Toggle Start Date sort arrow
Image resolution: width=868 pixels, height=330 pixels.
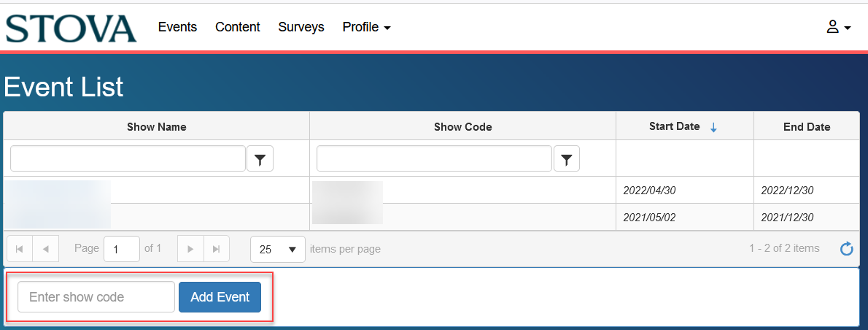pos(713,127)
